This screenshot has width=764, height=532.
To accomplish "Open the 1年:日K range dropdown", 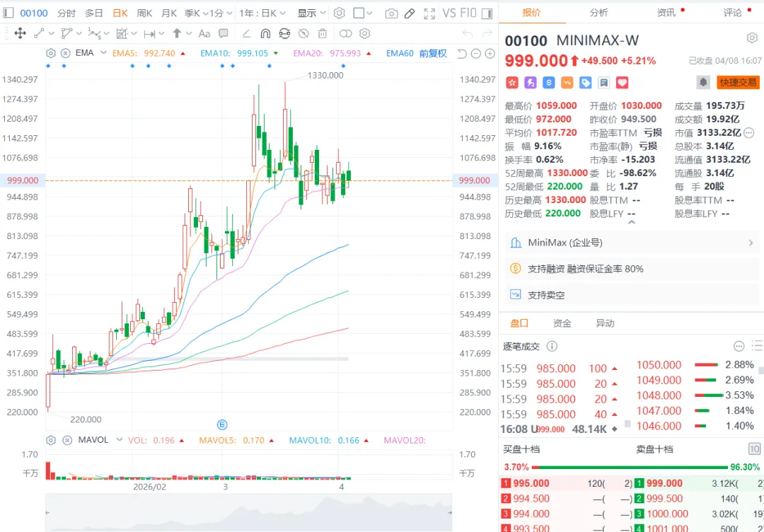I will click(x=262, y=13).
